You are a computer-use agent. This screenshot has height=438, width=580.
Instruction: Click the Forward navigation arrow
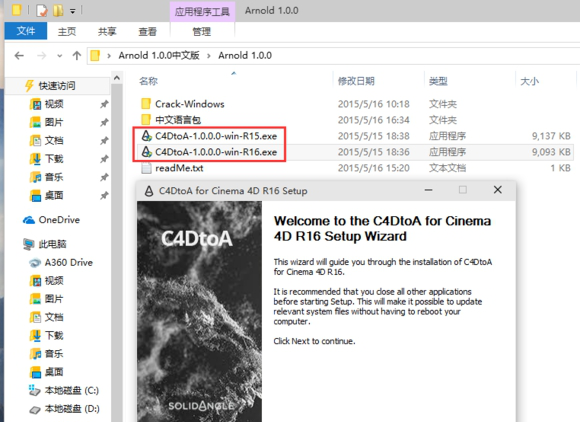(x=41, y=55)
